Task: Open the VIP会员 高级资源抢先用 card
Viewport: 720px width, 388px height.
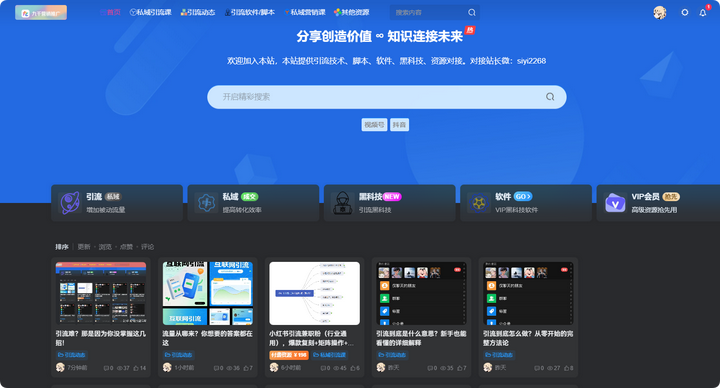Action: click(x=658, y=203)
